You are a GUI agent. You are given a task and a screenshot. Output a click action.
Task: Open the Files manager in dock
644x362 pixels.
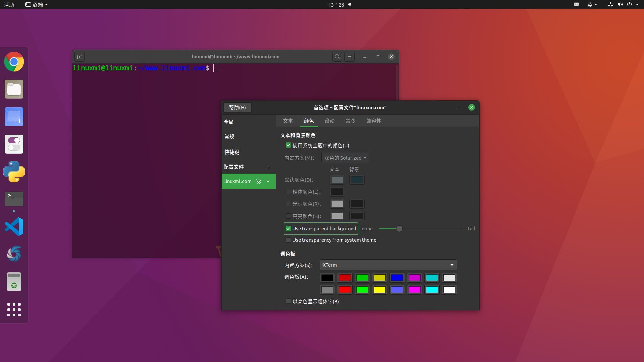click(14, 89)
